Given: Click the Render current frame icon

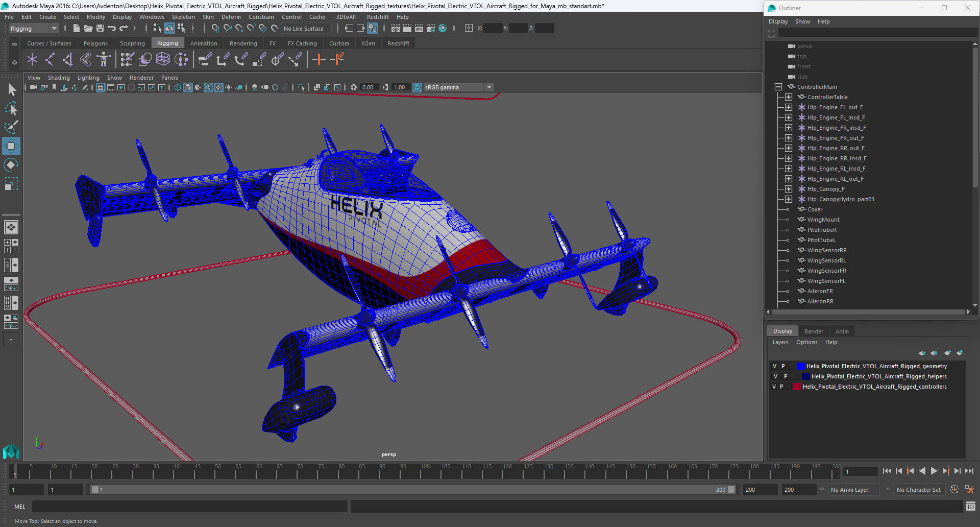Looking at the screenshot, I should click(407, 28).
